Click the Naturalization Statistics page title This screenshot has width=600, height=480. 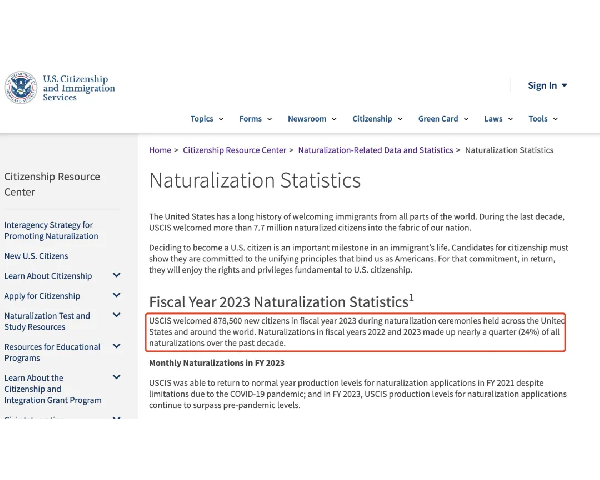pos(255,180)
